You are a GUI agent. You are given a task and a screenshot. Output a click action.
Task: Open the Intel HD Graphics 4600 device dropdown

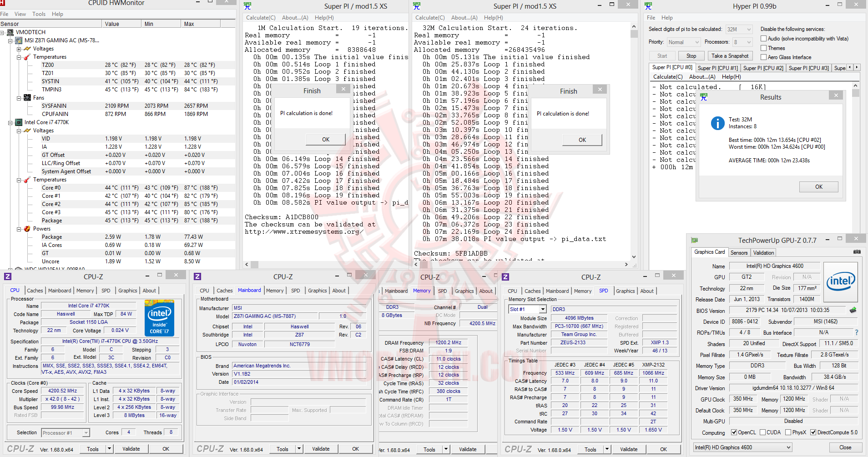(x=742, y=447)
